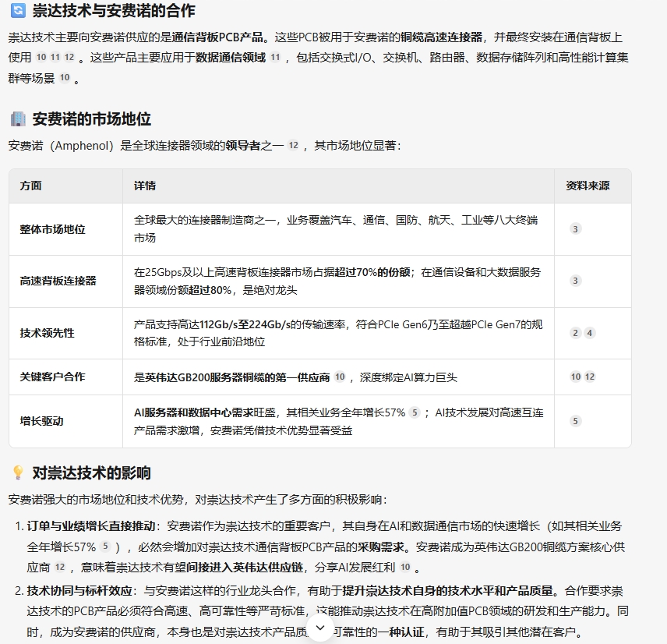Click the heading '安费诺的市场地位'
This screenshot has height=644, width=667.
(91, 119)
